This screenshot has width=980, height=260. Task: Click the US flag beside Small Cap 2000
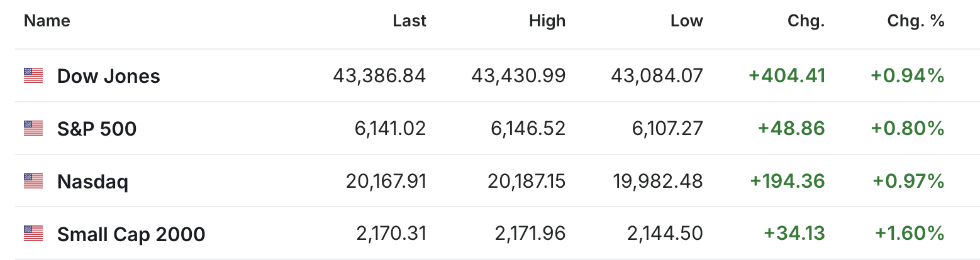coord(33,234)
